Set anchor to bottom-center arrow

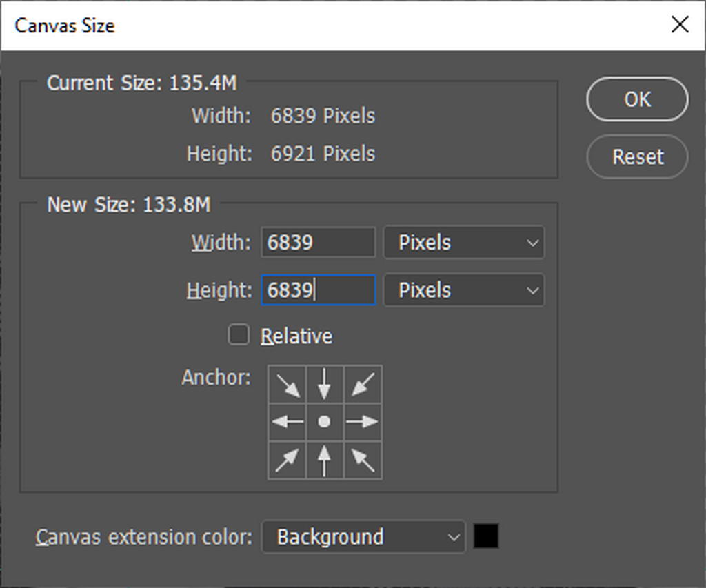tap(324, 460)
